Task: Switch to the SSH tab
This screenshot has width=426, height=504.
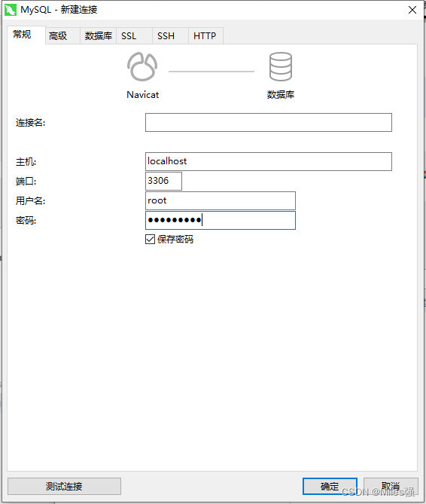Action: coord(170,35)
